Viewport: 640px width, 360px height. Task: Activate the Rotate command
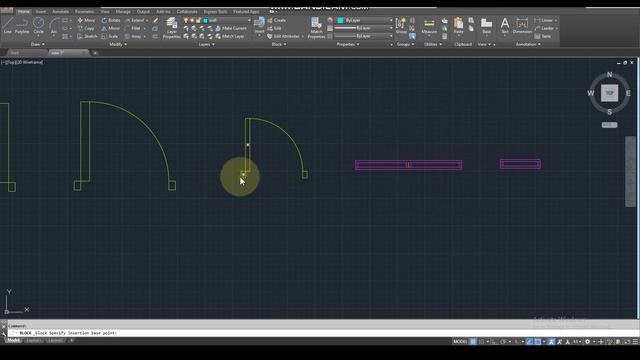tap(111, 20)
